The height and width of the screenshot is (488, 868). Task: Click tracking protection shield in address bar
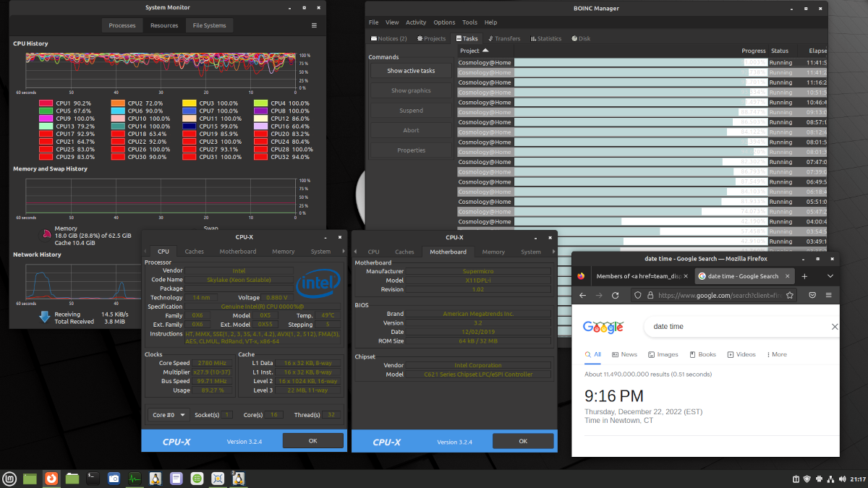pos(637,295)
